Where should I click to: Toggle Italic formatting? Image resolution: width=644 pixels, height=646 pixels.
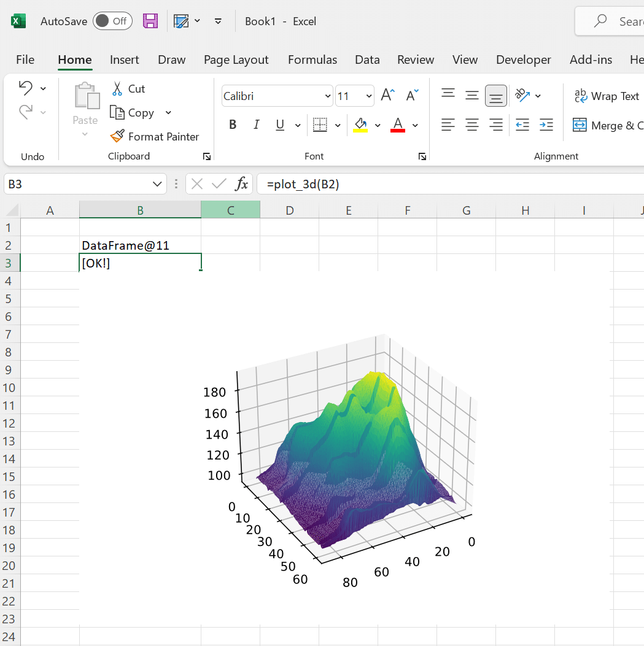tap(257, 125)
